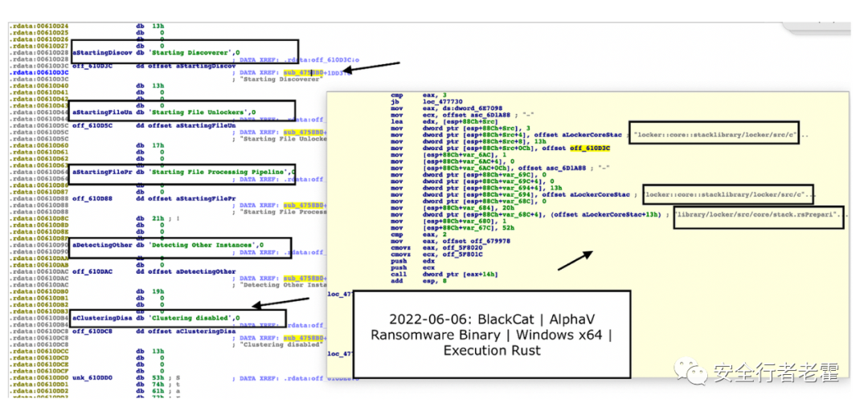
Task: Click the BlackCat AlphaV ransomware caption text
Action: [492, 335]
